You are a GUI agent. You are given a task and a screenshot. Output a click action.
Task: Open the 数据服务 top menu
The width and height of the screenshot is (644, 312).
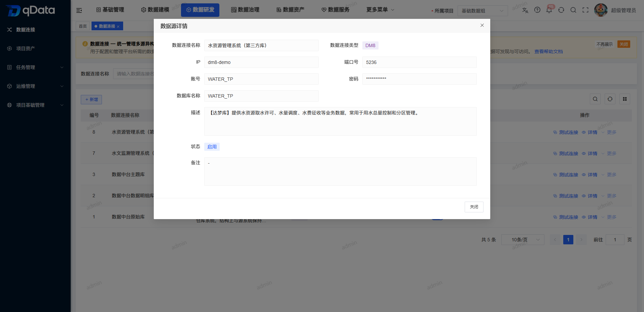tap(335, 10)
